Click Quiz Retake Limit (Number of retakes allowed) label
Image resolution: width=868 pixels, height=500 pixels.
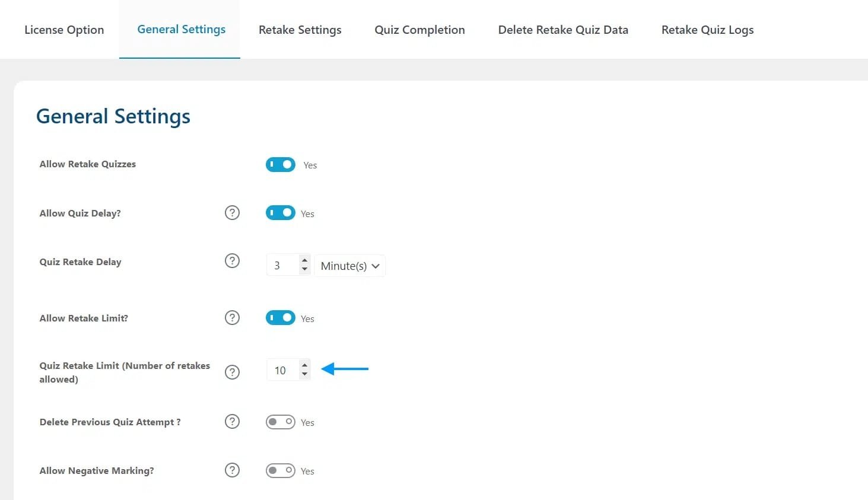pos(125,372)
